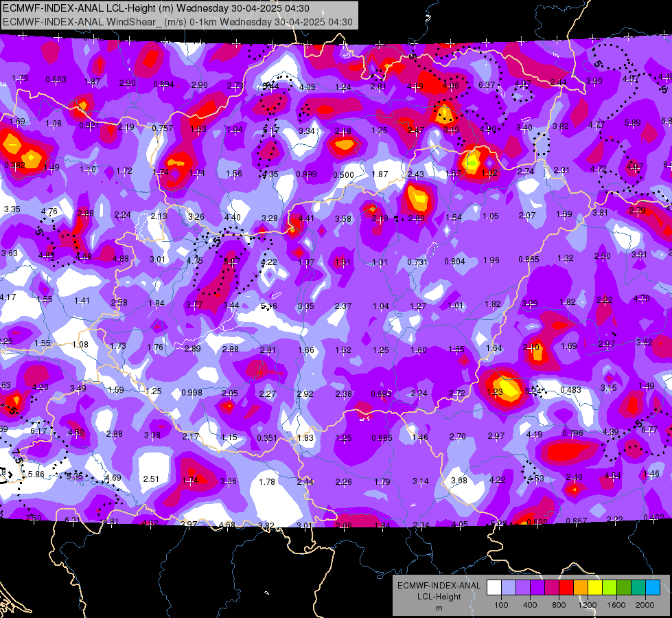
Task: Click the legend scale label 800
Action: point(559,605)
